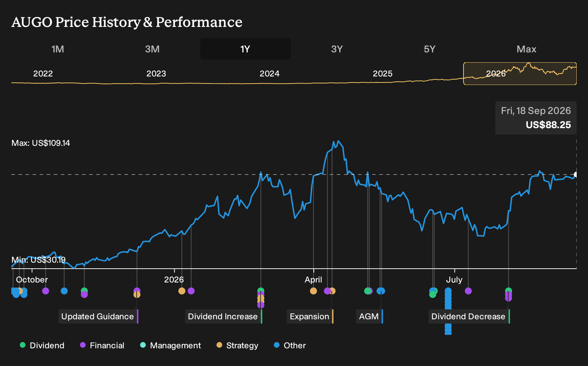Click the orange dot just right of the 2026 axis label

[x=182, y=291]
